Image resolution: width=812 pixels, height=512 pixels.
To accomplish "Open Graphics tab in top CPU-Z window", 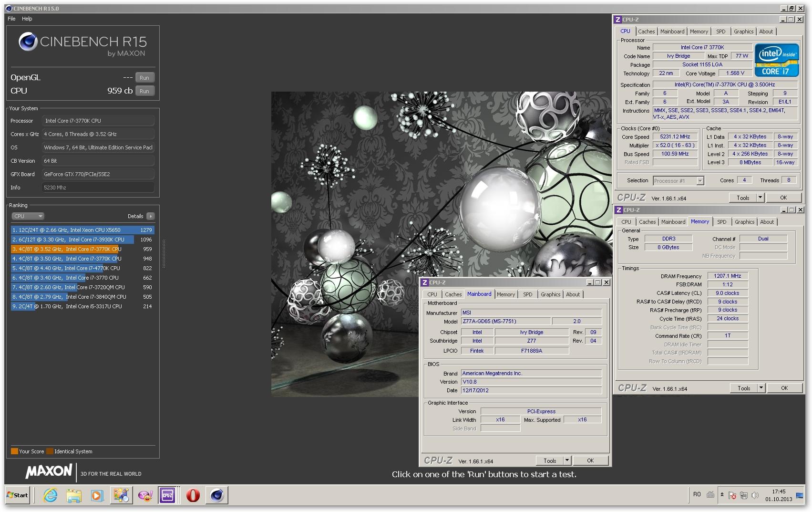I will 743,31.
